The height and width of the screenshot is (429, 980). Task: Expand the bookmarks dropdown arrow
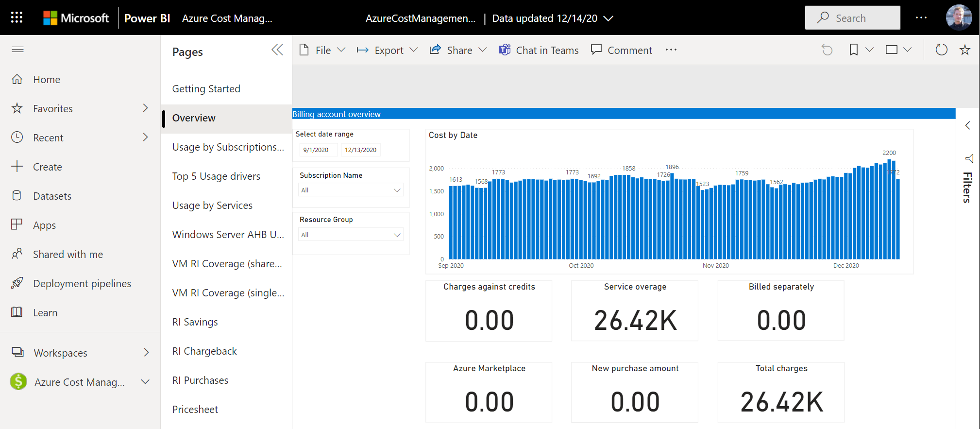coord(870,50)
